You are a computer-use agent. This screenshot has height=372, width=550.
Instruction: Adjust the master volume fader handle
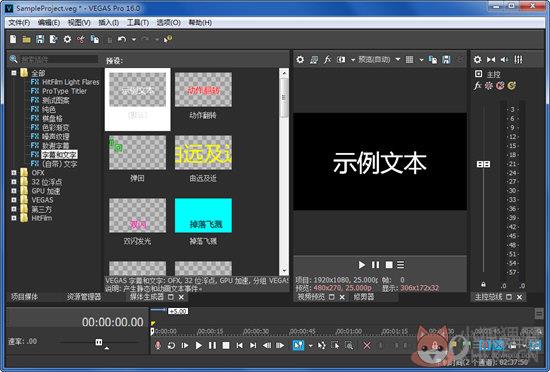483,164
